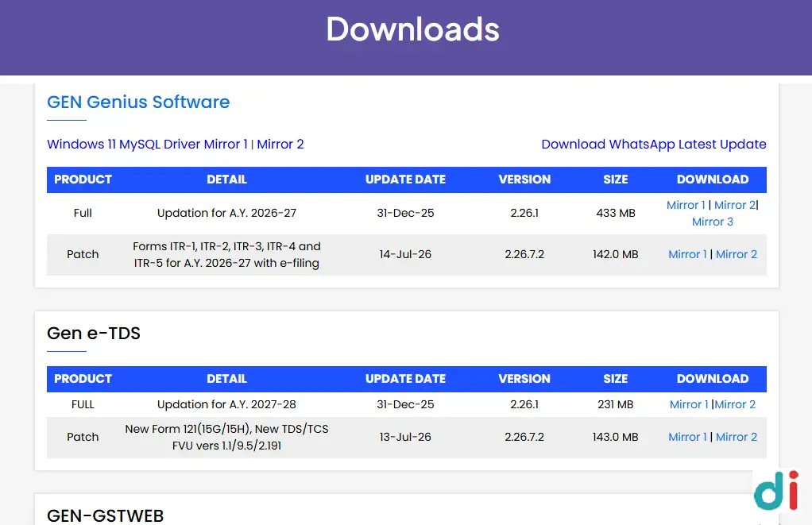Image resolution: width=812 pixels, height=525 pixels.
Task: Download Genius Patch 142.0 MB via Mirror 1
Action: 687,254
